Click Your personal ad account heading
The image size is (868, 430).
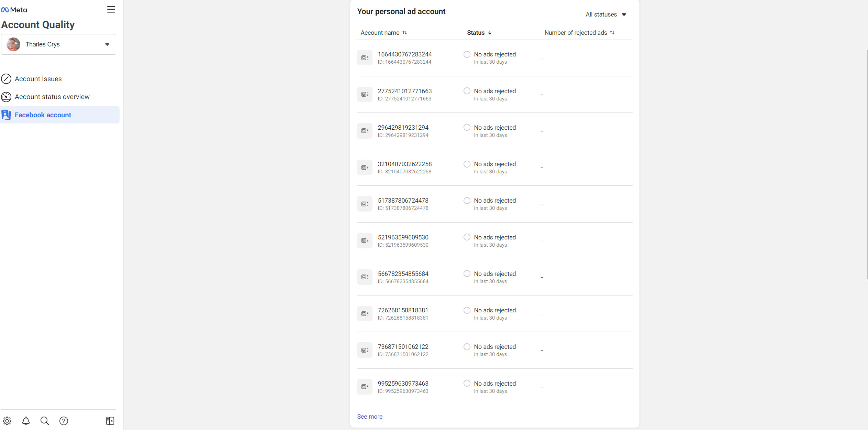(401, 11)
